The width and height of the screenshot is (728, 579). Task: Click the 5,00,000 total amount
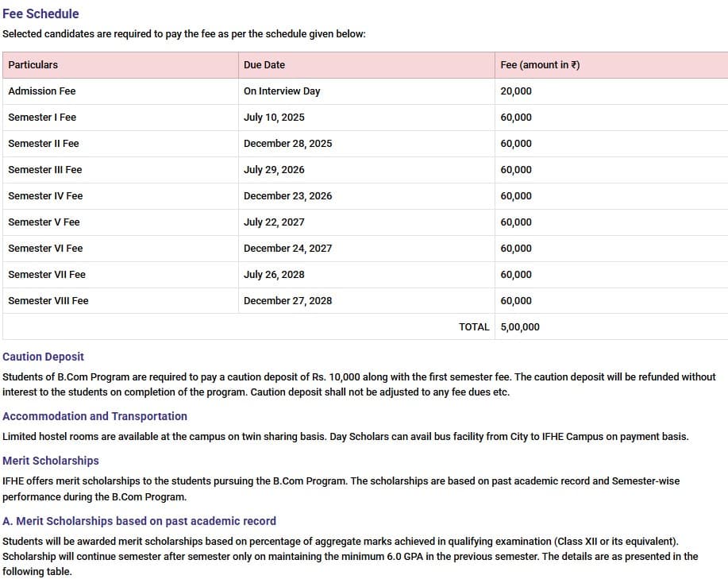518,326
